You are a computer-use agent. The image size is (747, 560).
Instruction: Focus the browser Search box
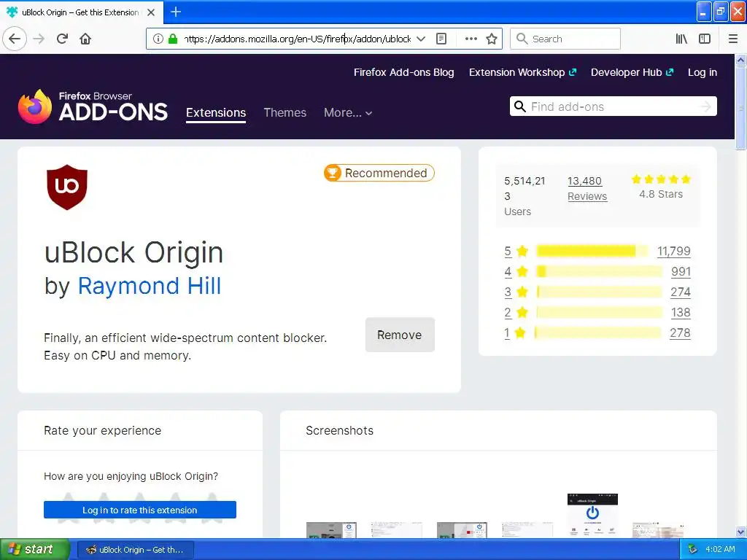click(565, 39)
